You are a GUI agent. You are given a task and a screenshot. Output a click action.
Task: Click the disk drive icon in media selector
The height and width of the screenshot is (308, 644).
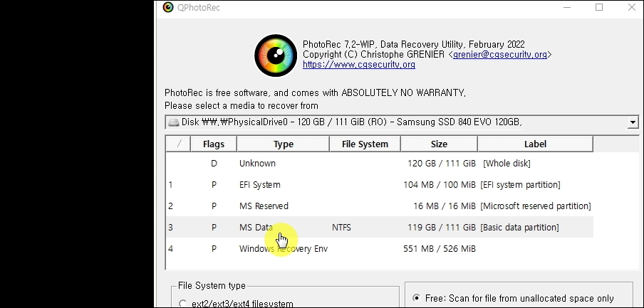(174, 122)
